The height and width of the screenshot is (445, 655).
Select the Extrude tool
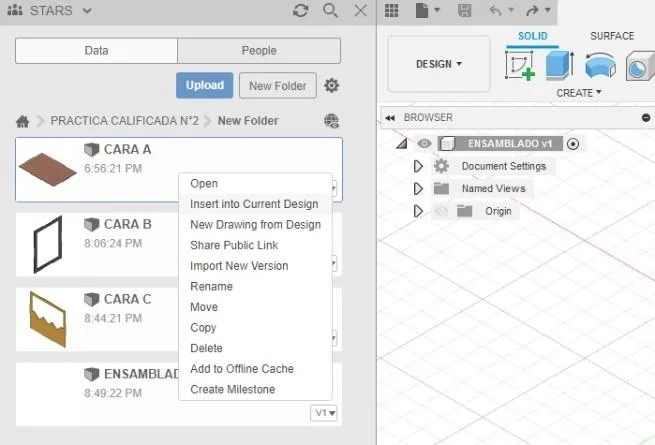pyautogui.click(x=560, y=65)
